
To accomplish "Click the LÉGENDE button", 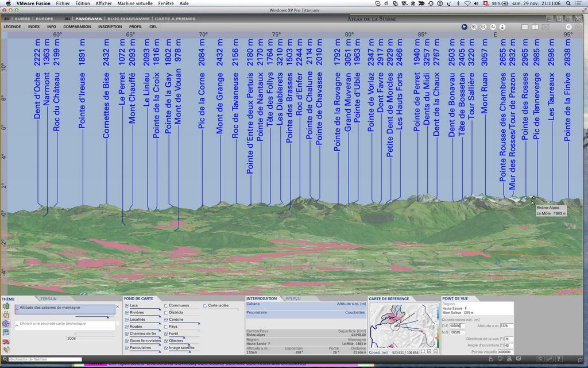I will click(12, 26).
